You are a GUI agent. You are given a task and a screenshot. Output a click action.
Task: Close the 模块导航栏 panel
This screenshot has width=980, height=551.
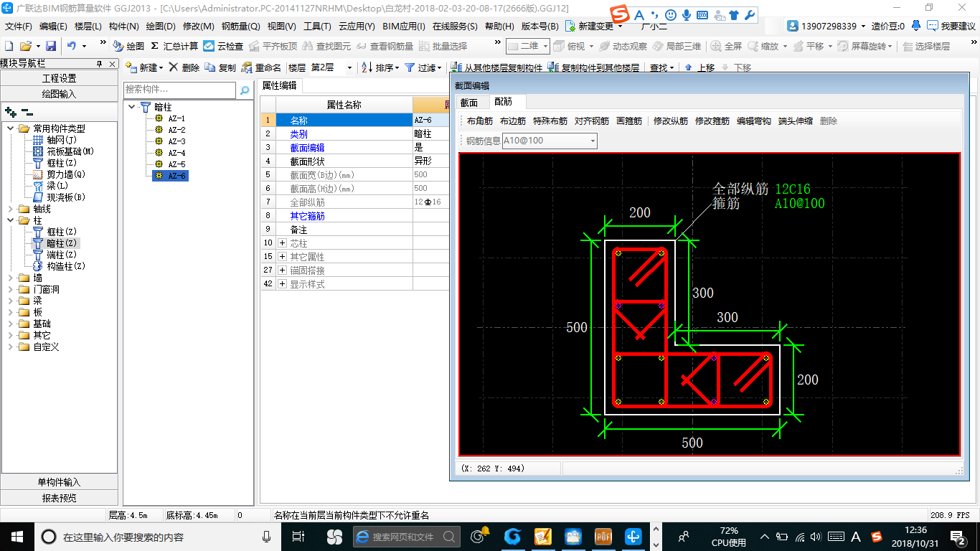(x=110, y=64)
